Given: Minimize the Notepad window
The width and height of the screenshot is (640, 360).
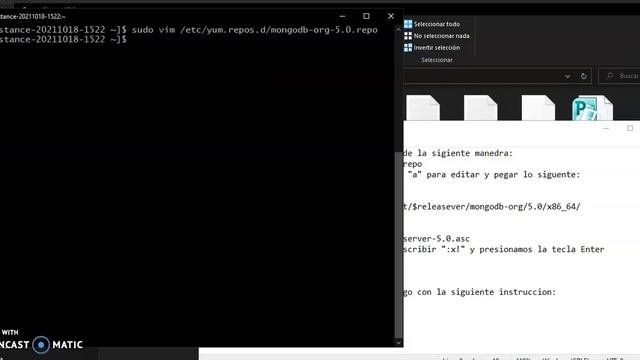Looking at the screenshot, I should point(606,129).
